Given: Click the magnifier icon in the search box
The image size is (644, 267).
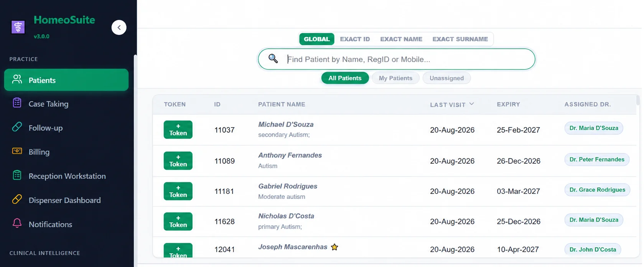Looking at the screenshot, I should 273,58.
